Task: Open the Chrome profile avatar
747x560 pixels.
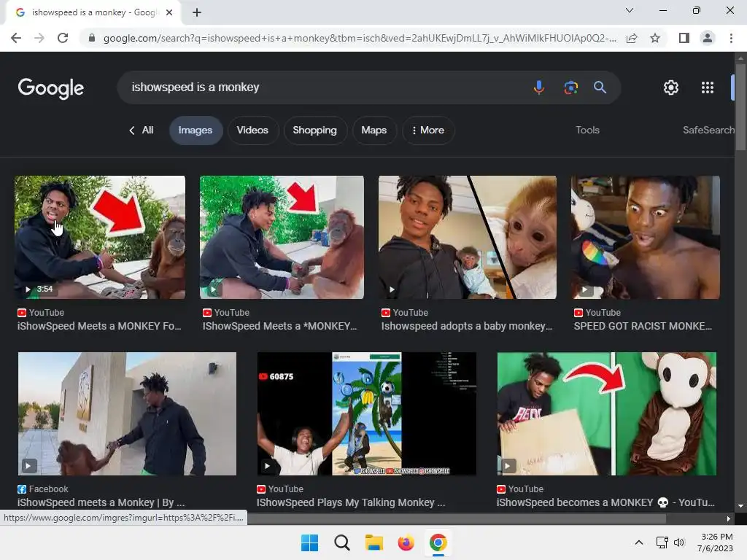Action: [708, 38]
